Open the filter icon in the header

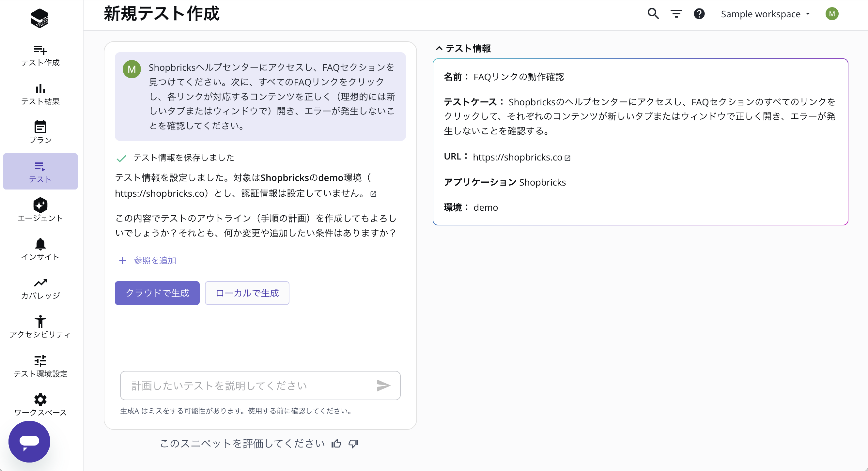click(676, 14)
